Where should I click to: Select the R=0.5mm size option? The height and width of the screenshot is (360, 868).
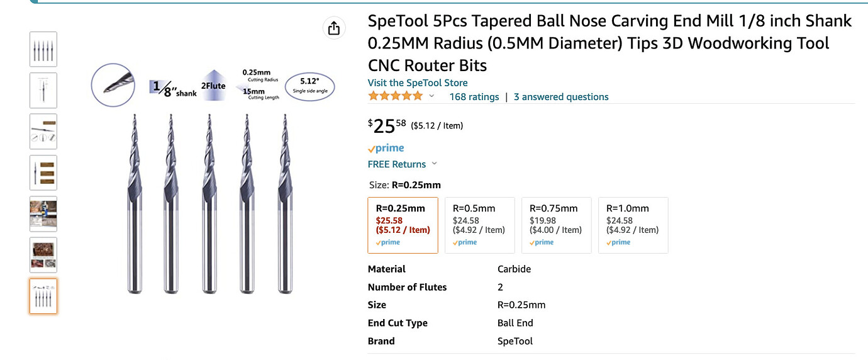pyautogui.click(x=479, y=225)
